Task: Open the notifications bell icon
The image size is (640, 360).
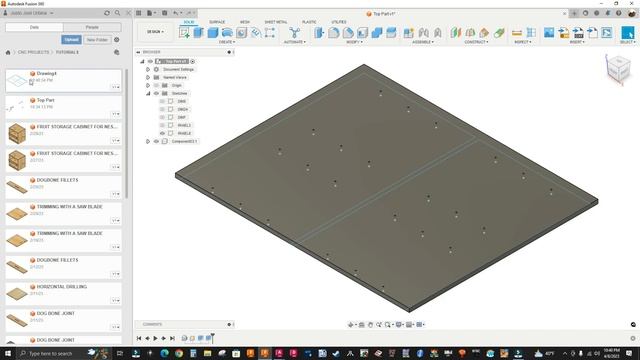Action: pos(608,13)
